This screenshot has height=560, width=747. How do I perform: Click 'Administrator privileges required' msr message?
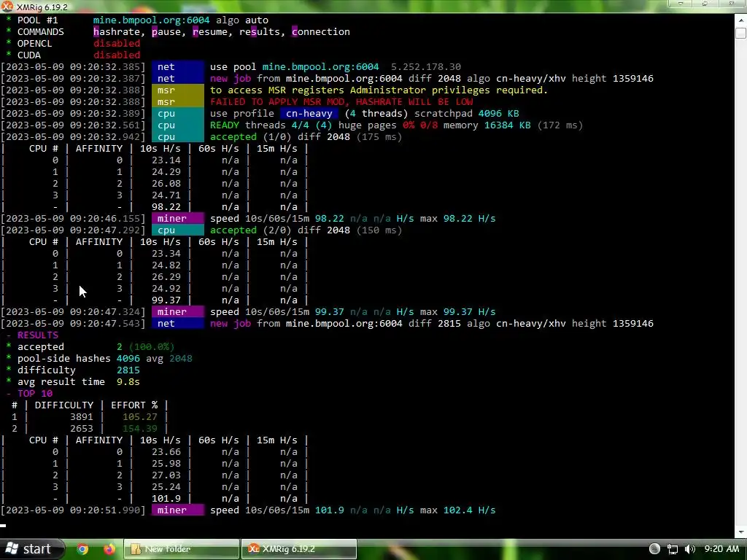pyautogui.click(x=449, y=90)
